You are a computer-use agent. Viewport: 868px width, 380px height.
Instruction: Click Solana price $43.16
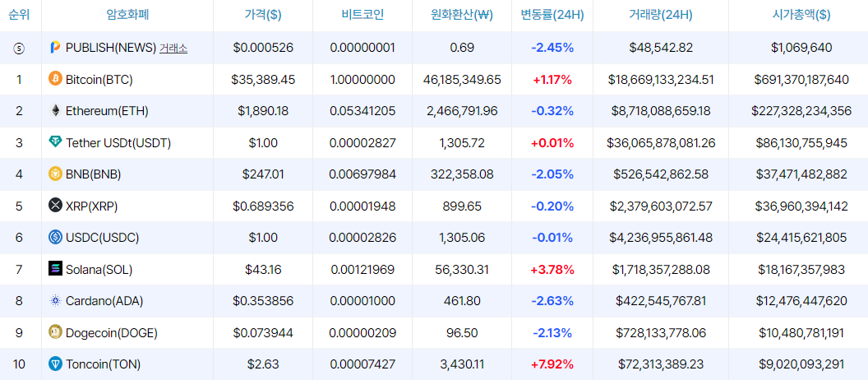pyautogui.click(x=263, y=270)
